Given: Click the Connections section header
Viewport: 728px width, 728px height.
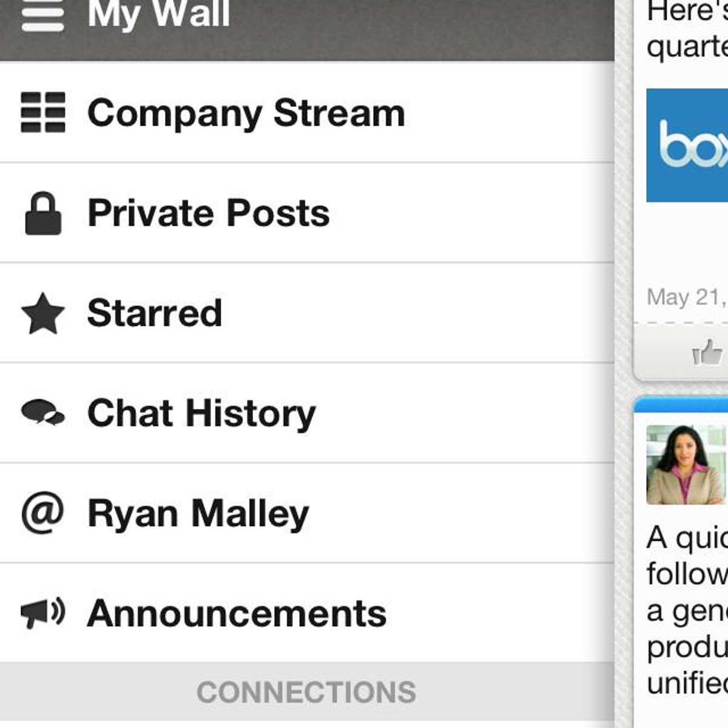Looking at the screenshot, I should [x=307, y=692].
